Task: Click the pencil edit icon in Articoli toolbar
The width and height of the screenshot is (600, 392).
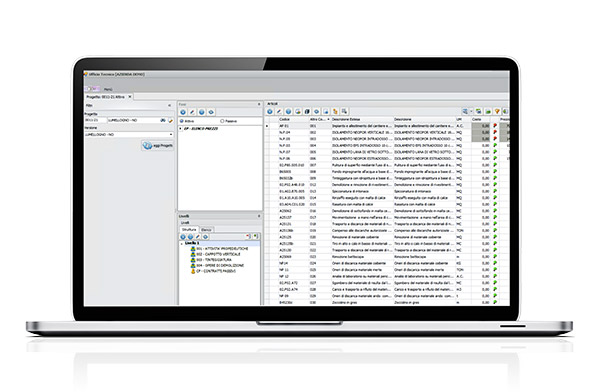Action: click(x=279, y=111)
